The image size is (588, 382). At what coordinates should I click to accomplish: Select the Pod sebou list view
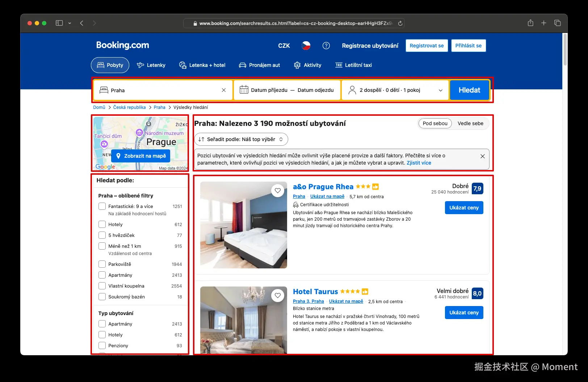point(435,123)
